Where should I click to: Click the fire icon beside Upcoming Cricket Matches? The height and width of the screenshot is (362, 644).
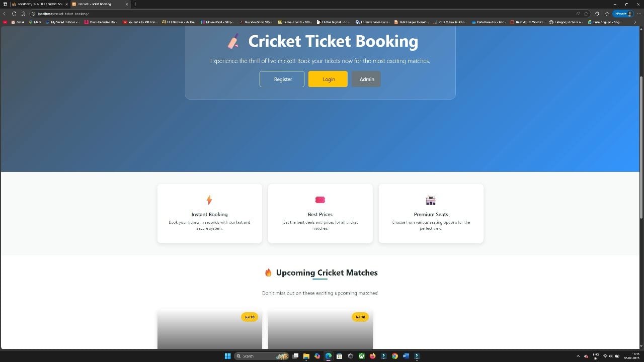coord(268,273)
